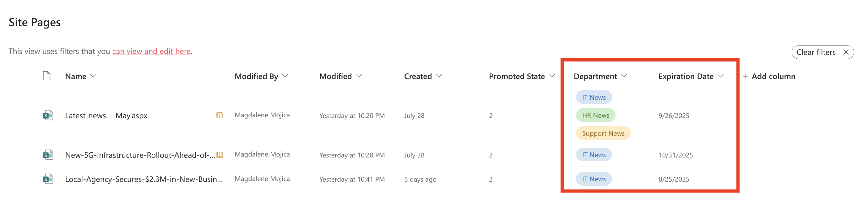This screenshot has height=202, width=868.
Task: Click the page icon beside New-5G-Infrastructure-Rollout file
Action: (x=48, y=155)
